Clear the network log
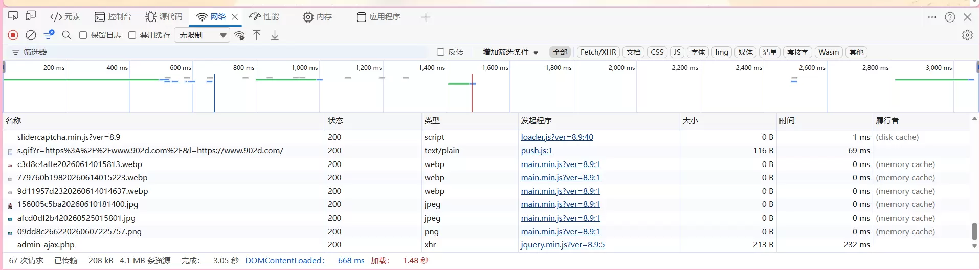Image resolution: width=980 pixels, height=270 pixels. (x=31, y=35)
